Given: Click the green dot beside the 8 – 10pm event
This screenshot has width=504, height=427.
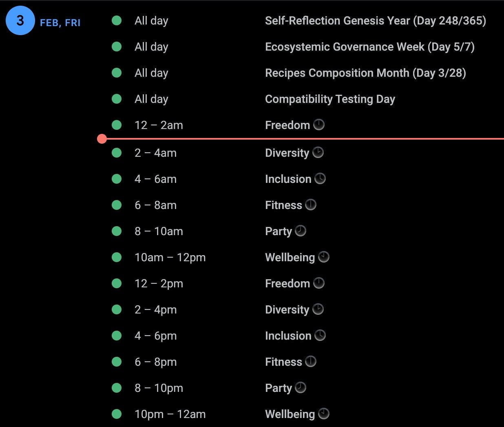Looking at the screenshot, I should (117, 388).
